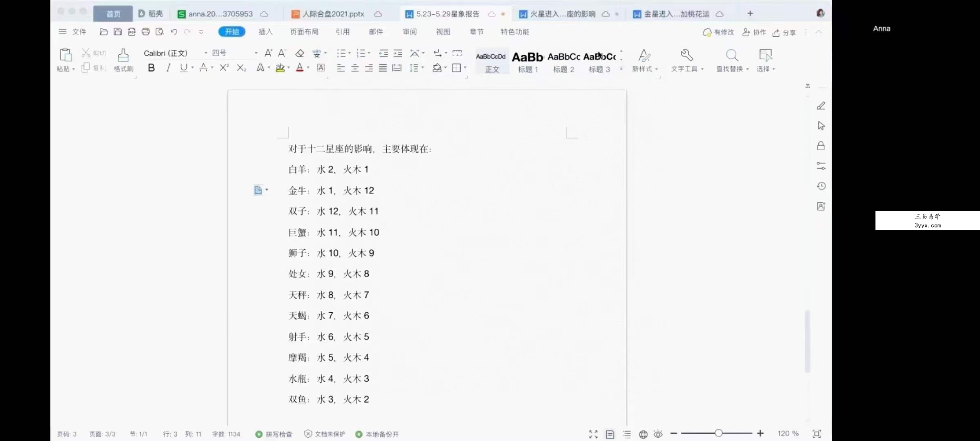Viewport: 980px width, 441px height.
Task: Switch to 视图 ribbon tab
Action: point(443,31)
